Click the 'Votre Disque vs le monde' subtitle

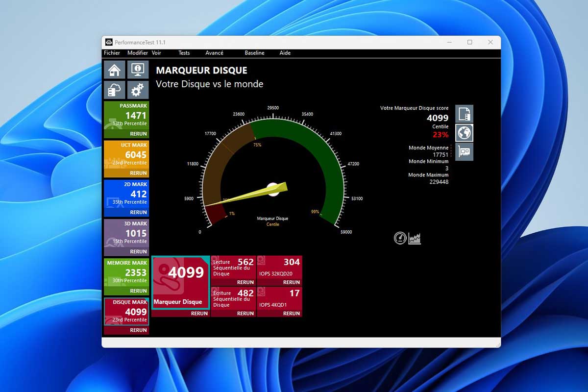pos(210,84)
